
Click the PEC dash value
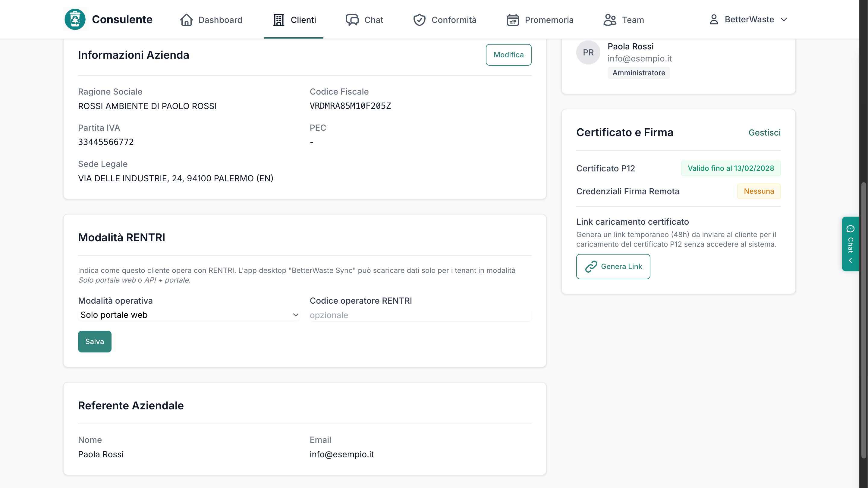312,142
